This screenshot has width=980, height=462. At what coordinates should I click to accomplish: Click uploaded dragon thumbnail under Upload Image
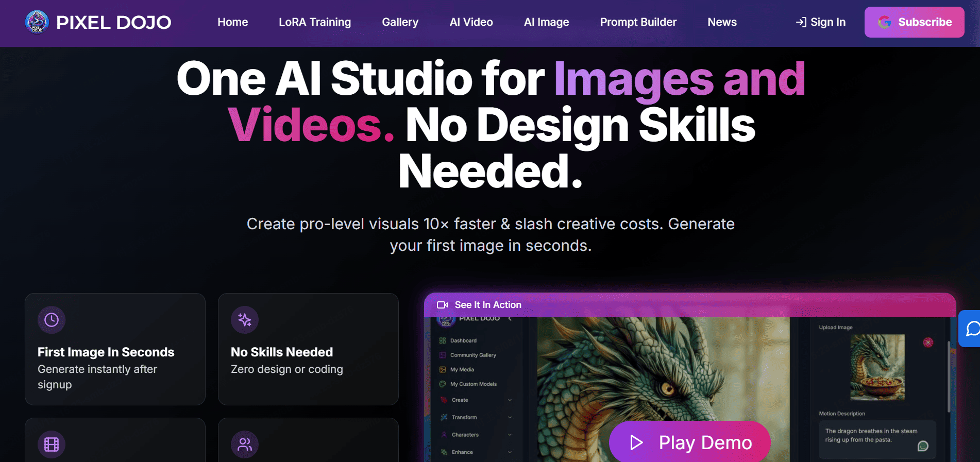pyautogui.click(x=877, y=367)
